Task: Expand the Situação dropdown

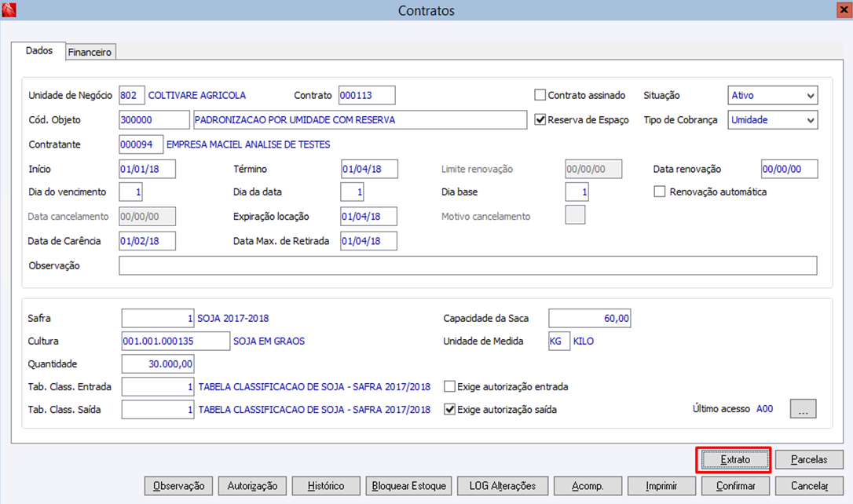Action: pyautogui.click(x=772, y=96)
